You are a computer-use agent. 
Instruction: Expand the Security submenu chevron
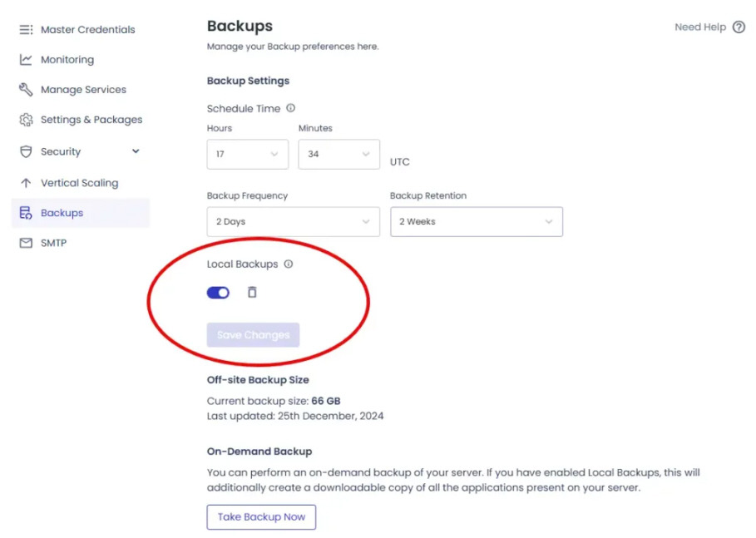coord(136,151)
